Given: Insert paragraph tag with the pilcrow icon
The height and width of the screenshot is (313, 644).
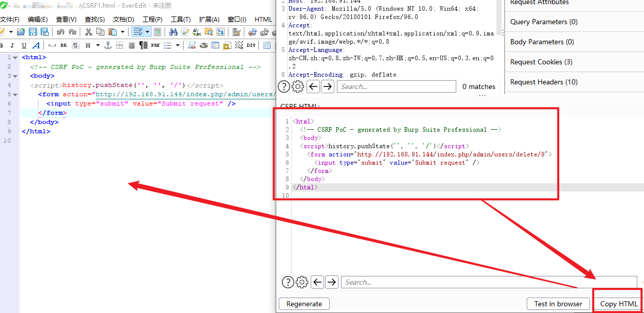Looking at the screenshot, I should point(76,45).
